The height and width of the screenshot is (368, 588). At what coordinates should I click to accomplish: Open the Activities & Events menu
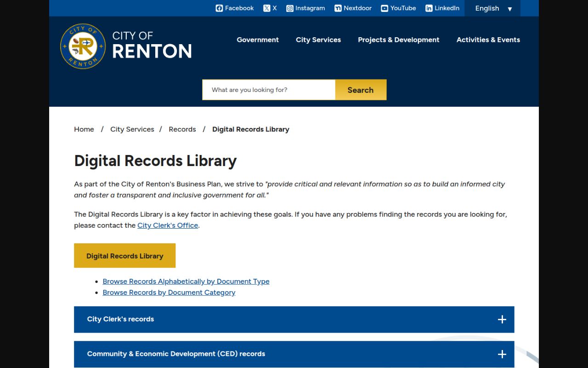click(488, 40)
